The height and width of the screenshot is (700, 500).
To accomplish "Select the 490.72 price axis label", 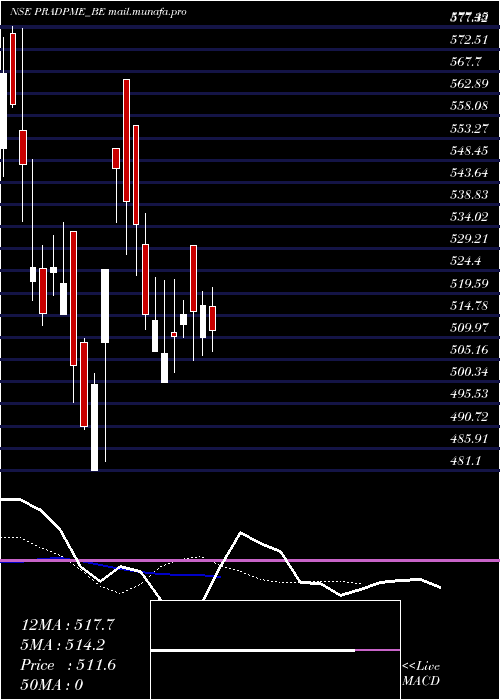I will (x=468, y=417).
